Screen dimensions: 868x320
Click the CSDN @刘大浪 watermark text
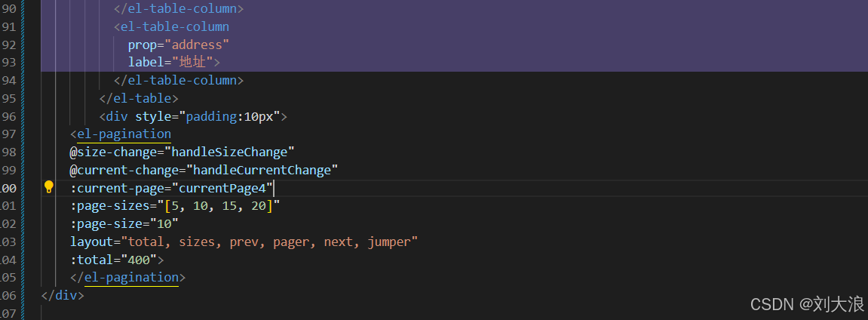point(807,304)
